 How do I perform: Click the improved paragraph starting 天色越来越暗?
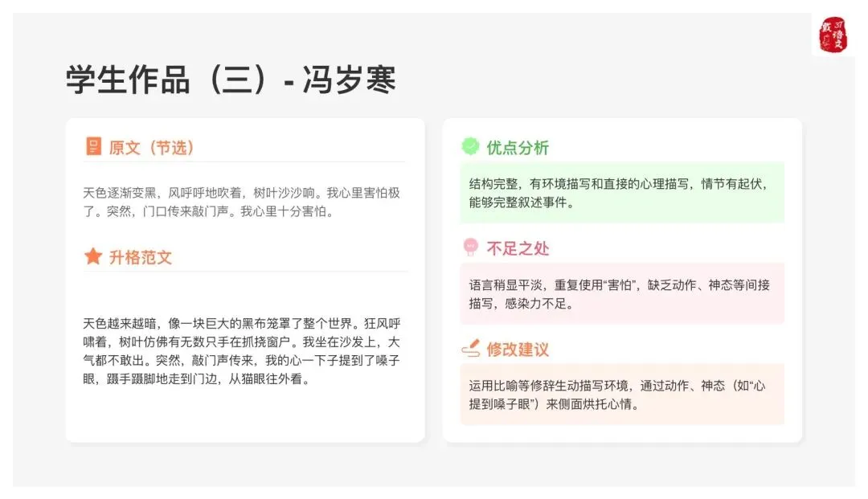241,350
